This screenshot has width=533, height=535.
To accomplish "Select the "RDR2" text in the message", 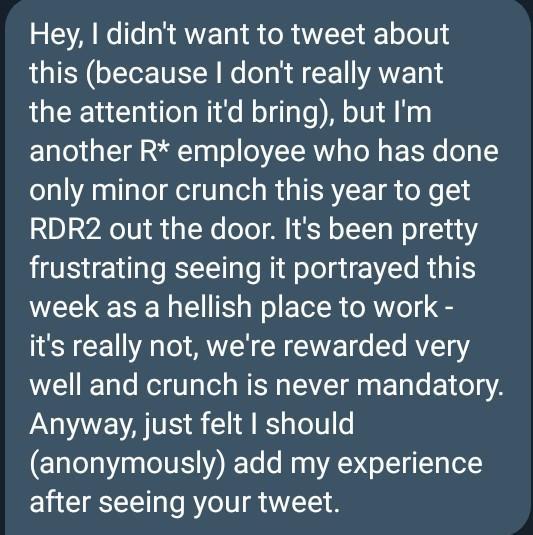I will (x=66, y=229).
